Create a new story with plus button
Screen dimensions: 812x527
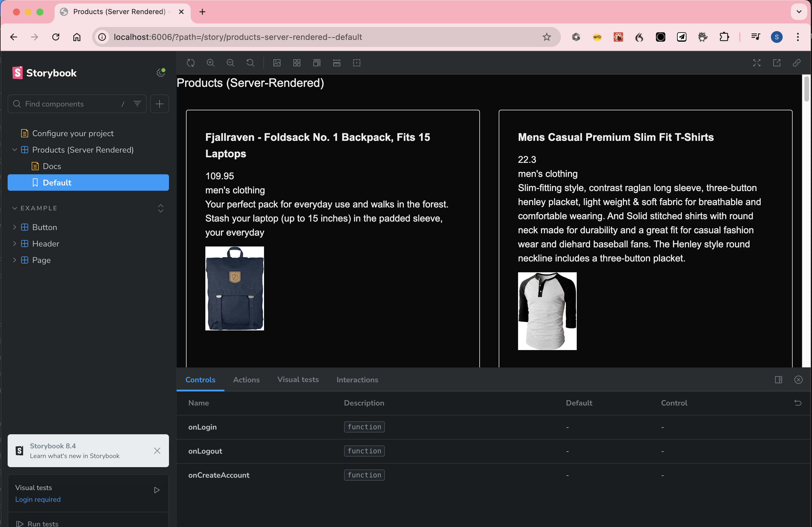(159, 104)
